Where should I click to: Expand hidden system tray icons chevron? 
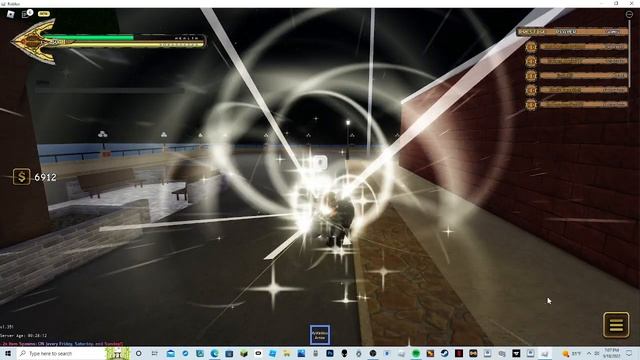(589, 353)
